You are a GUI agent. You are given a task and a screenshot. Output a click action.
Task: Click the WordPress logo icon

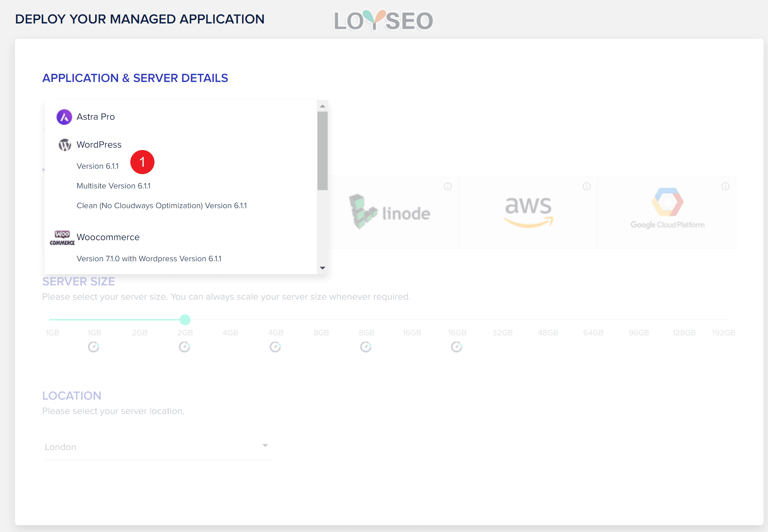click(65, 145)
